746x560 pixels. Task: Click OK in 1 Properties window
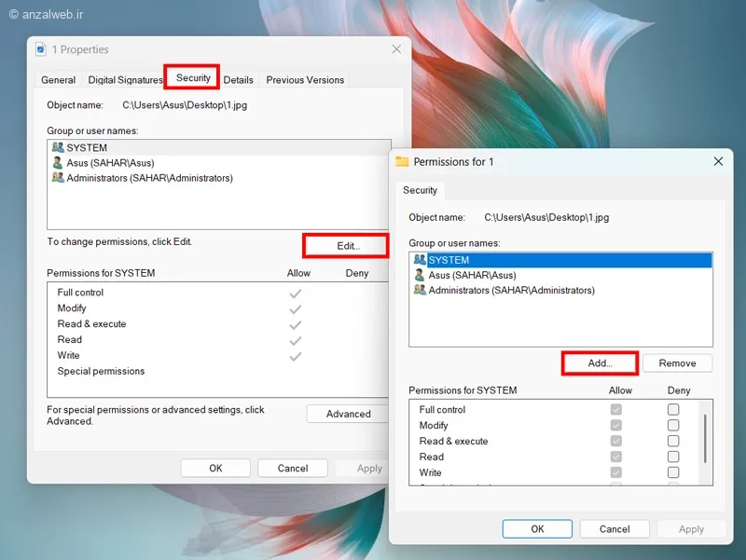point(215,469)
